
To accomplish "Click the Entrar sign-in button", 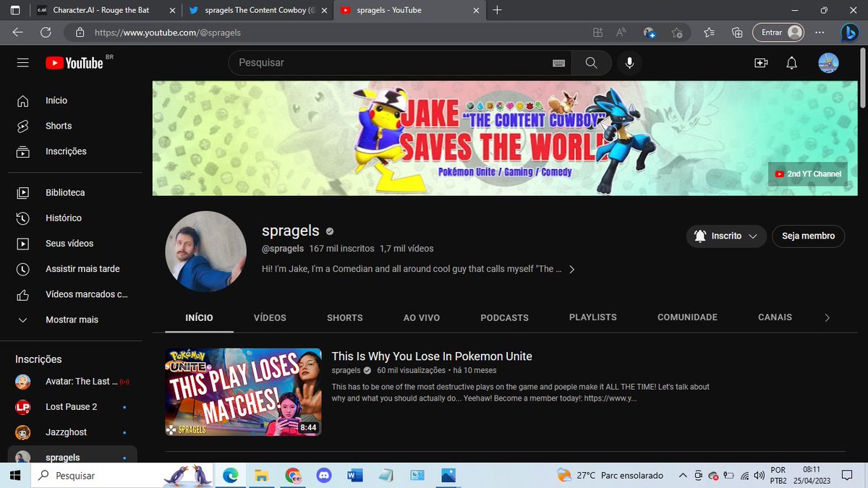I will pos(779,33).
